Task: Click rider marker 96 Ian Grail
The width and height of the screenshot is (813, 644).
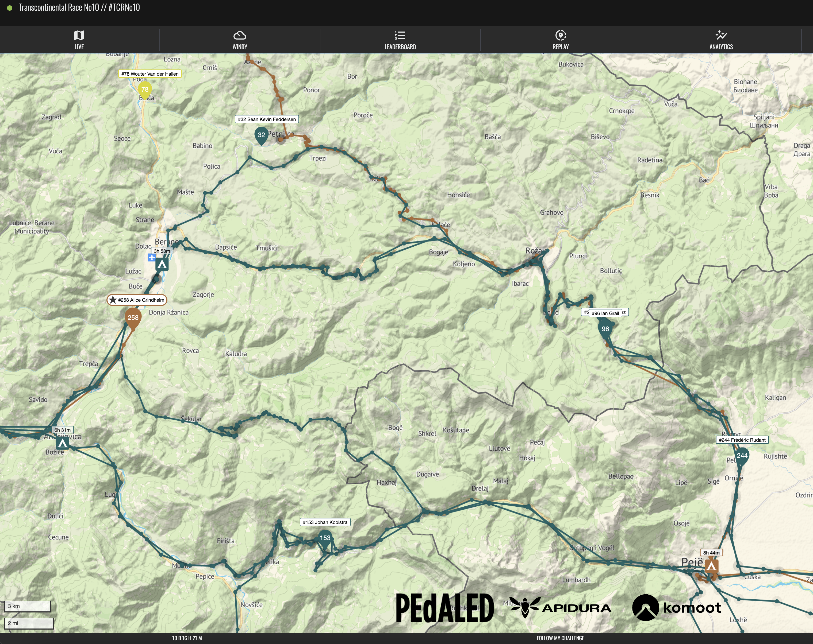Action: click(x=605, y=330)
